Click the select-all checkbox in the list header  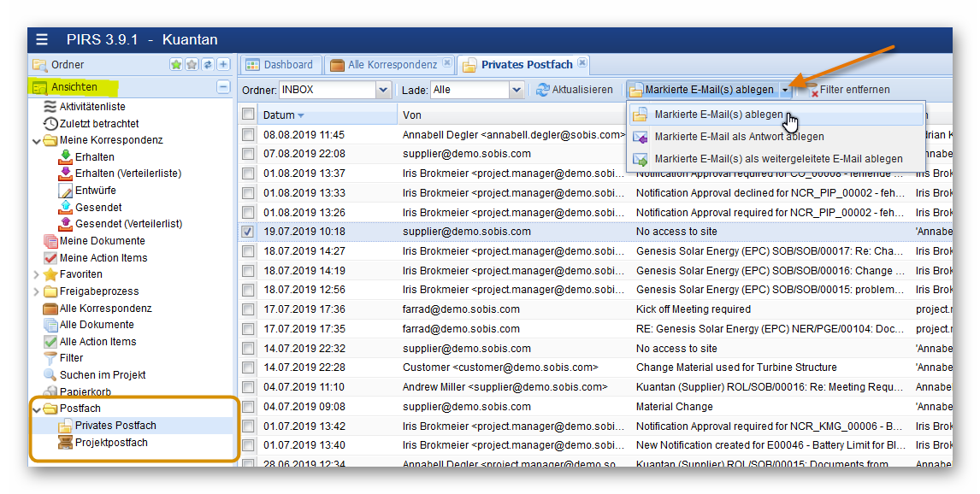[248, 114]
